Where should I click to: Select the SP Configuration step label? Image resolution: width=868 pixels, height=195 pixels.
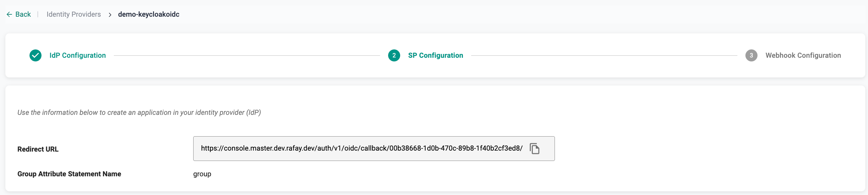pyautogui.click(x=435, y=55)
